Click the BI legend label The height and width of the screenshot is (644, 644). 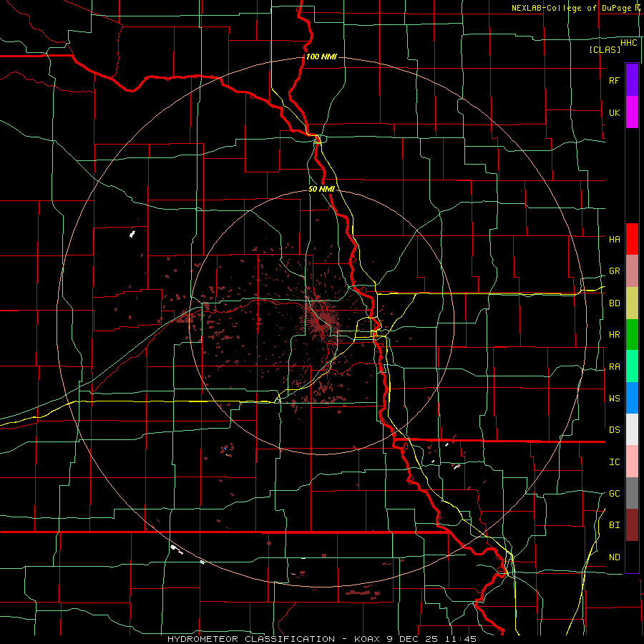click(x=614, y=525)
